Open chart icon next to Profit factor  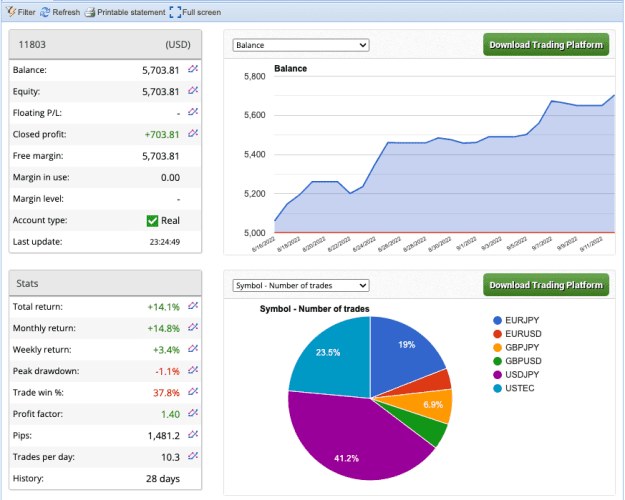pyautogui.click(x=193, y=413)
